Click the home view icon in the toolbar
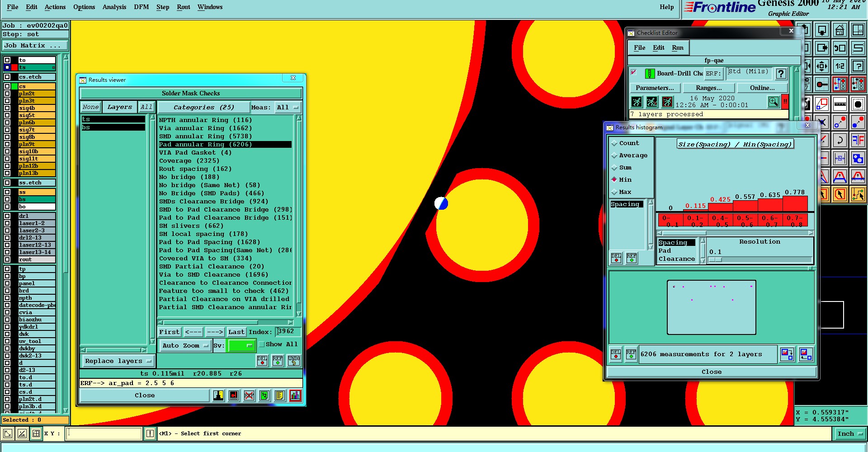The height and width of the screenshot is (452, 868). (840, 30)
